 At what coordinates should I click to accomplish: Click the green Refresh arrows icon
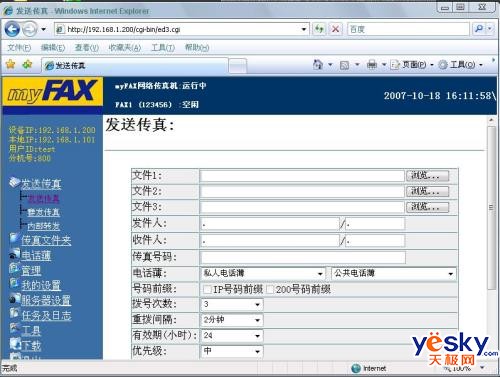(x=319, y=29)
